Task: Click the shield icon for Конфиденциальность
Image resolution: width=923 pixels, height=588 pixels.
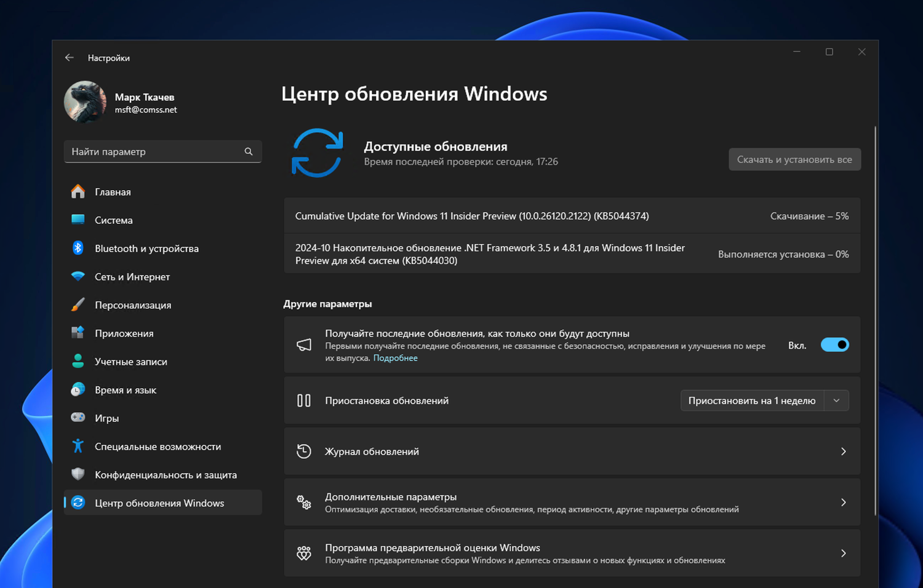Action: pos(78,474)
